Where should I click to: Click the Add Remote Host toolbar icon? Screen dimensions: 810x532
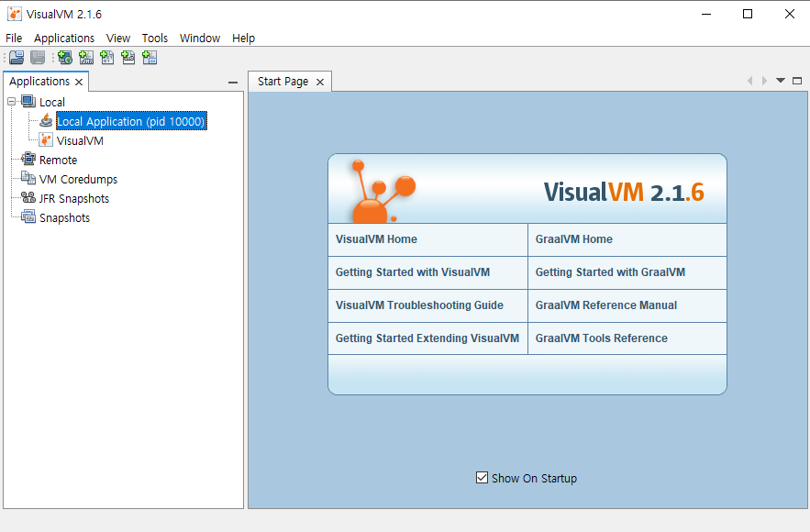pos(65,58)
